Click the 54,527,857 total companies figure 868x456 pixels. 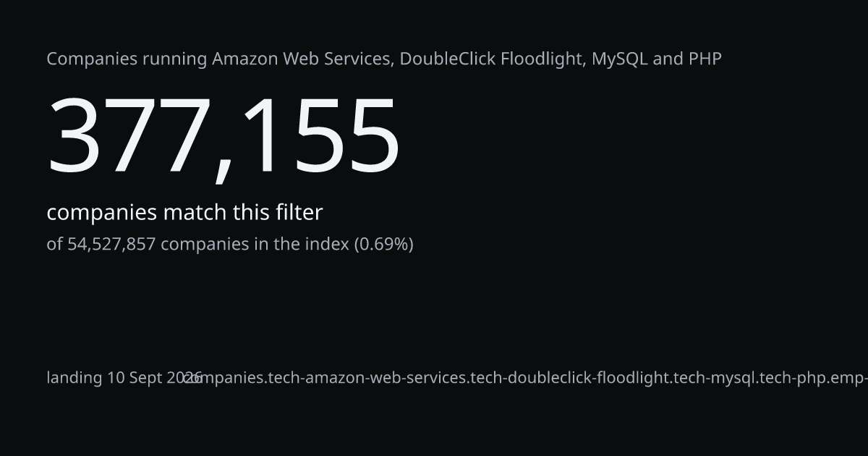(111, 245)
